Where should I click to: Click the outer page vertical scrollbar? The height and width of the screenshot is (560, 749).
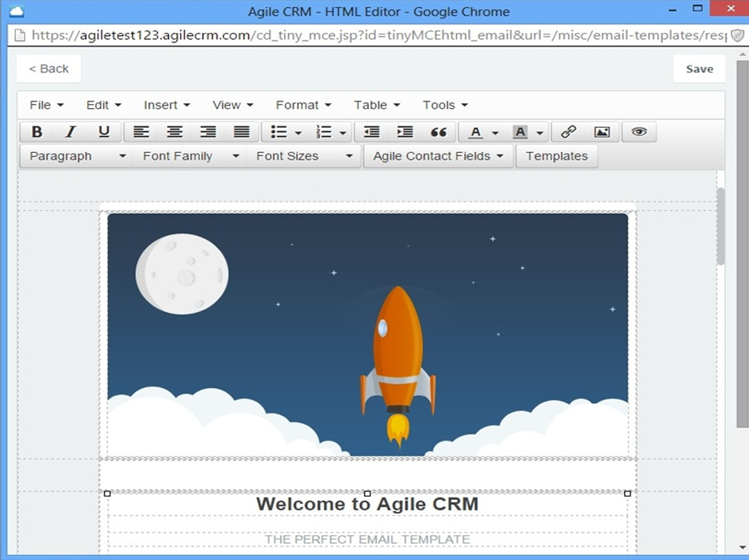point(743,243)
